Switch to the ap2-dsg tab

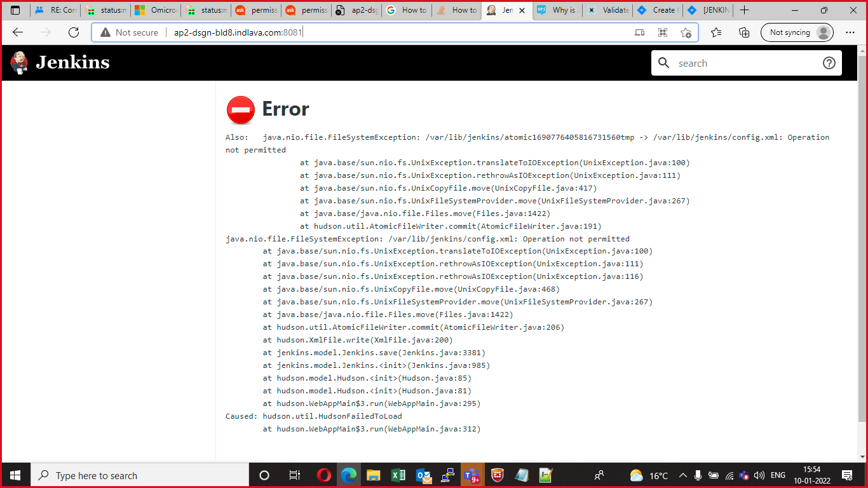357,10
